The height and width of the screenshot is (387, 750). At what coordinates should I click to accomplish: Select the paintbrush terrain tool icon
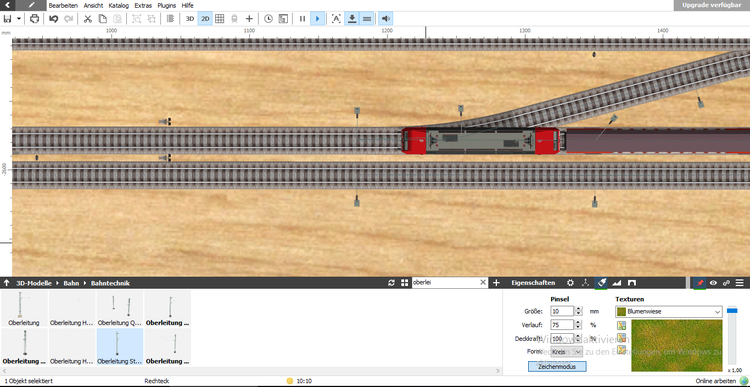[x=602, y=283]
